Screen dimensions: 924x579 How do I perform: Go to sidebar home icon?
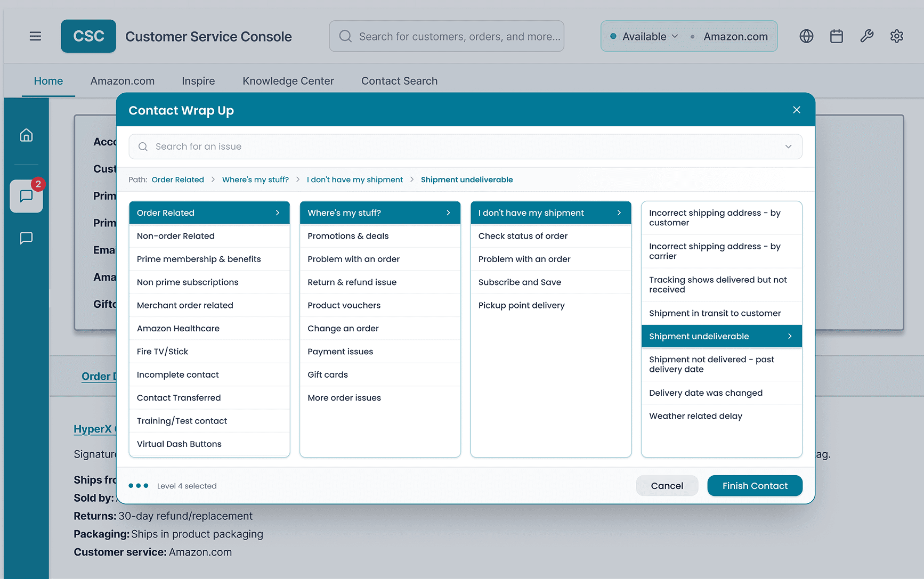tap(26, 135)
